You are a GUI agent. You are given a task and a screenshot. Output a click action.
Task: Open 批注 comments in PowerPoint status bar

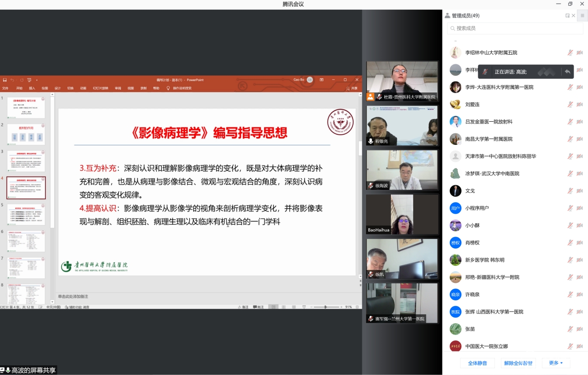coord(258,307)
